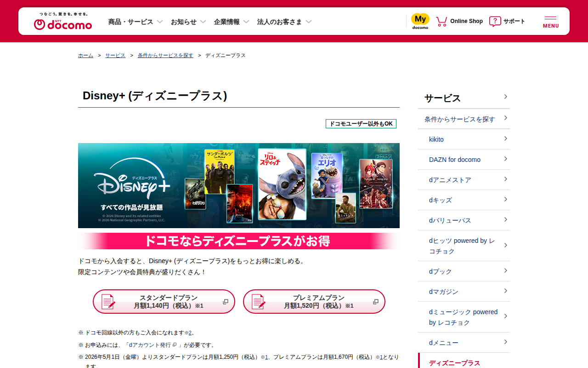The height and width of the screenshot is (368, 588).
Task: Open kikito in the sidebar
Action: (464, 139)
